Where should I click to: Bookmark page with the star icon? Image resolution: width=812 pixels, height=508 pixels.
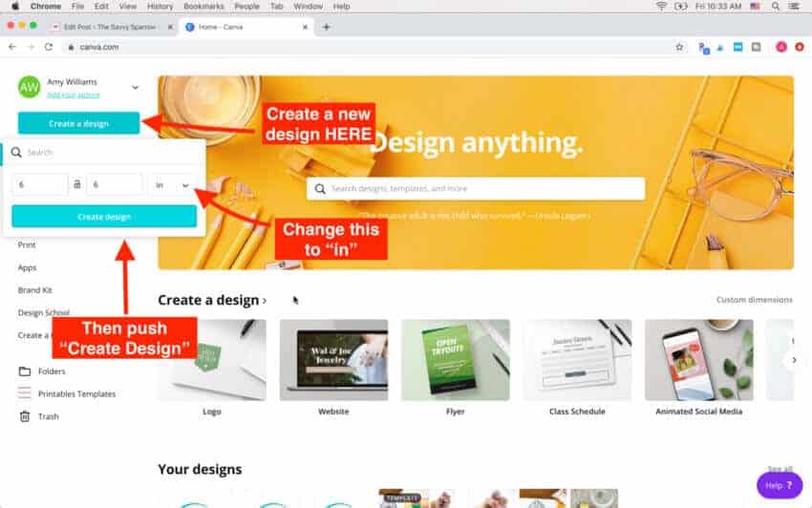[x=679, y=47]
